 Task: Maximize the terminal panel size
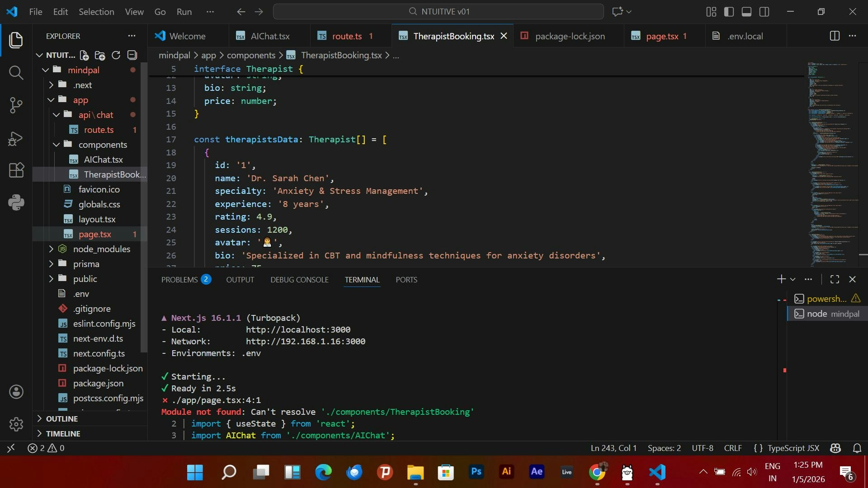[835, 280]
